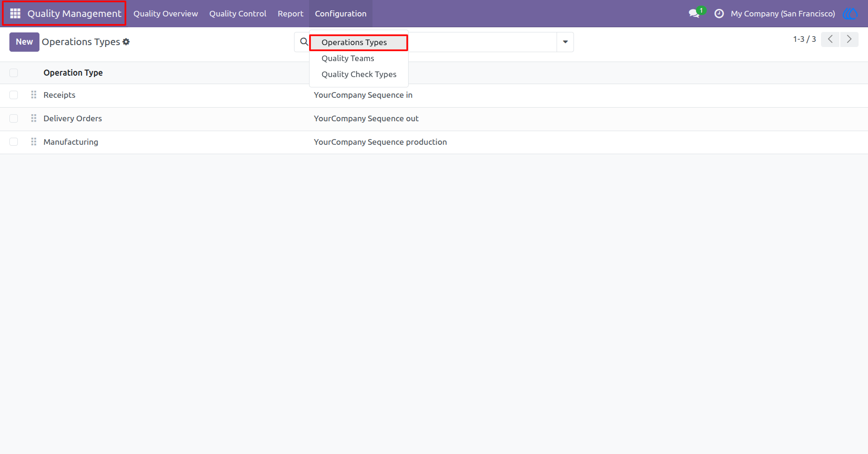Click My Company (San Francisco) company switcher

[x=783, y=14]
